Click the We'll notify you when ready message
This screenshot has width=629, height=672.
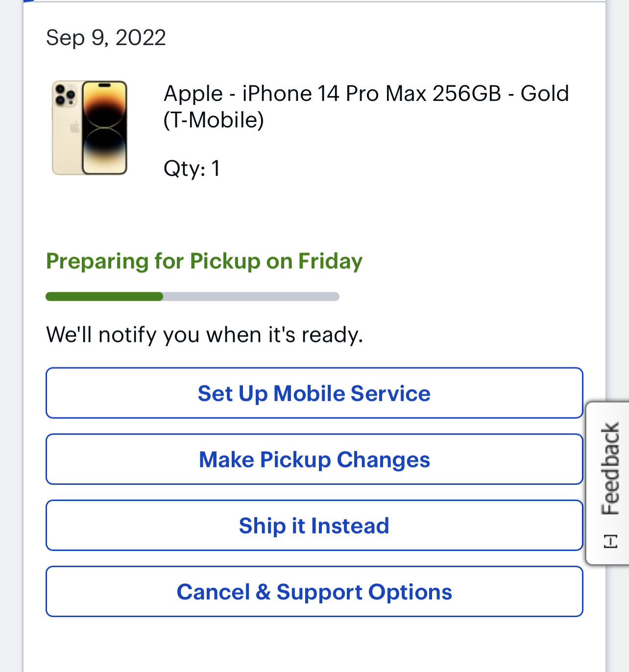[x=204, y=335]
